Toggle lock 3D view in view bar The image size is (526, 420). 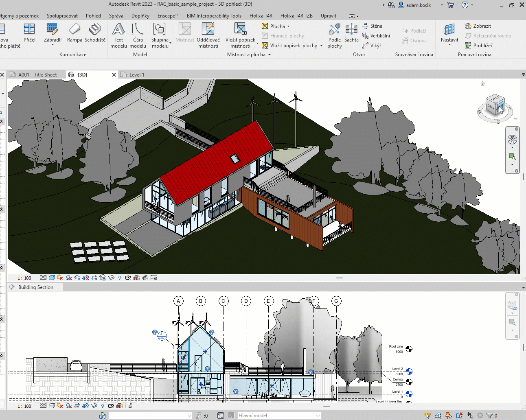[x=102, y=278]
